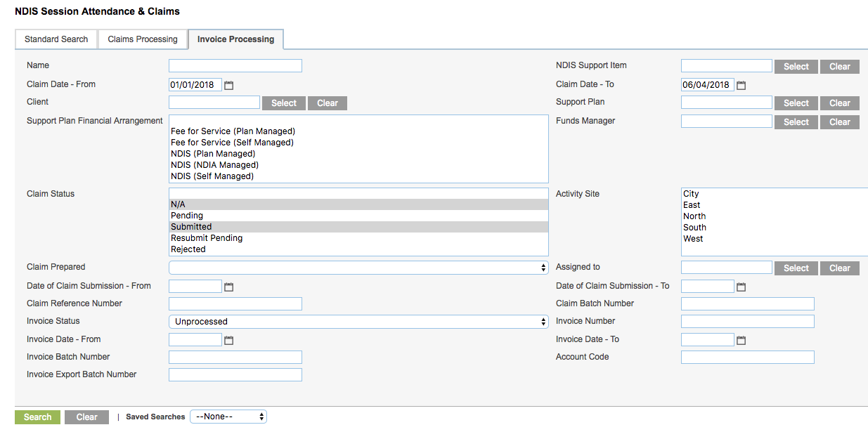Open calendar for Date of Claim Submission - From

228,287
